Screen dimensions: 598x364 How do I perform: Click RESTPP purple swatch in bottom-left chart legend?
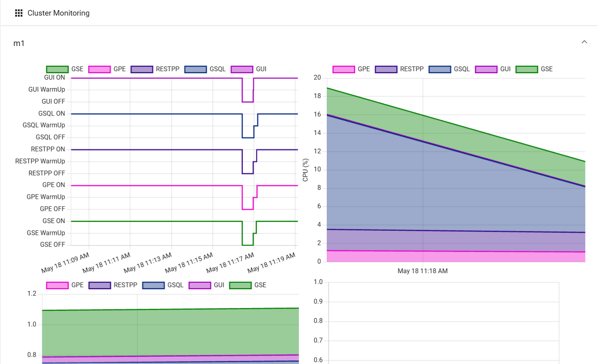tap(100, 285)
